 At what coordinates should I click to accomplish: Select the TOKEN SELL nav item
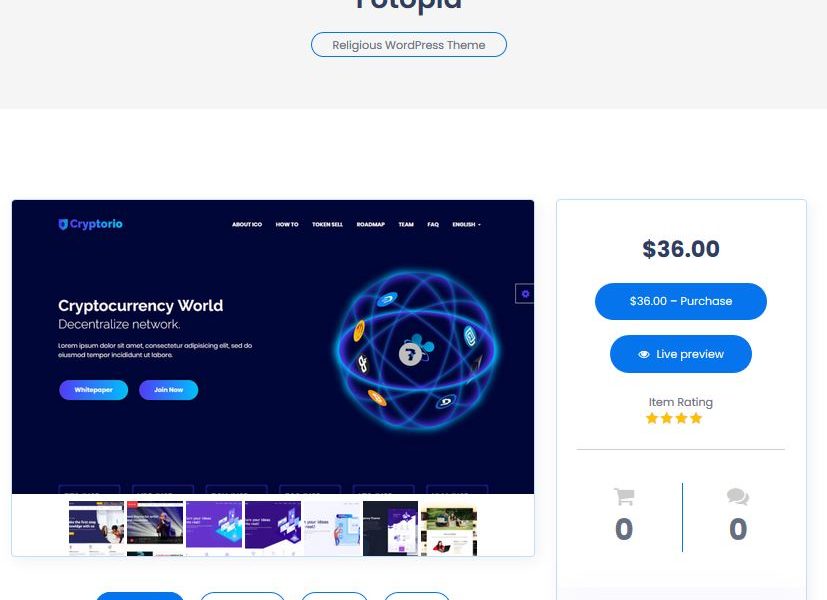(x=327, y=225)
